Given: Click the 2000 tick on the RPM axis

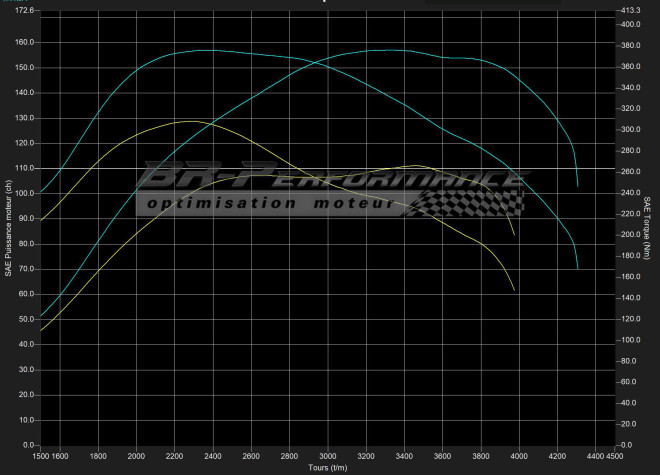Looking at the screenshot, I should point(137,456).
